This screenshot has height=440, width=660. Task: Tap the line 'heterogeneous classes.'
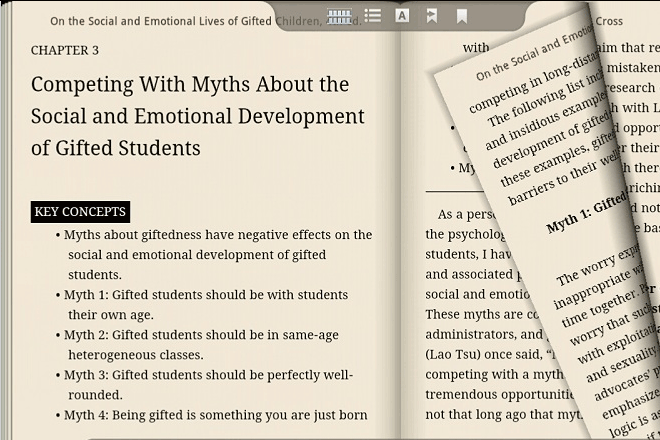pyautogui.click(x=136, y=355)
